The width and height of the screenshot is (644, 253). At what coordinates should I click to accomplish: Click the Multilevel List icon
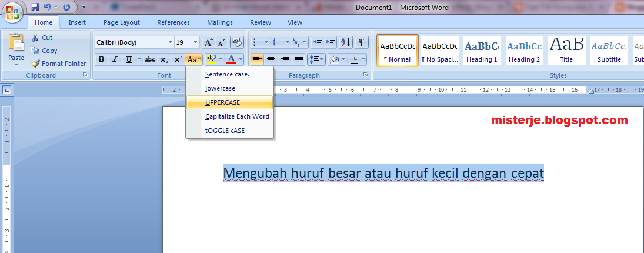tap(298, 42)
